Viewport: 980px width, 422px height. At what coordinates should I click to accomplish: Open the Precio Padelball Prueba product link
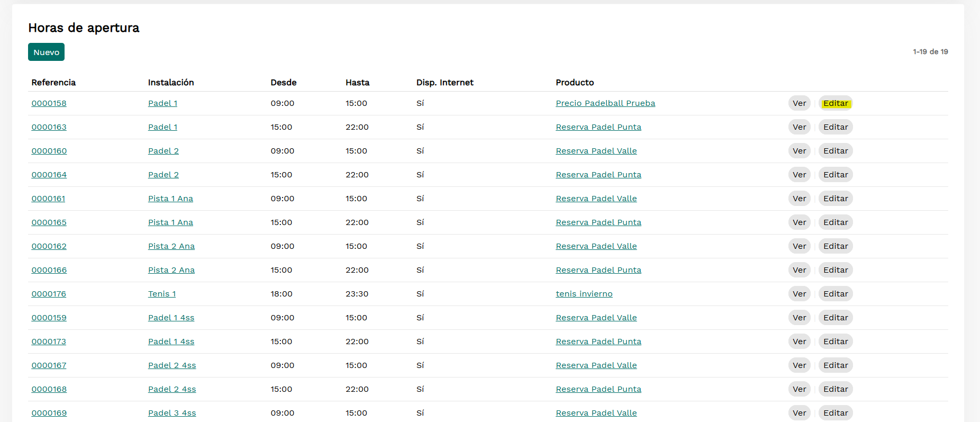point(605,103)
